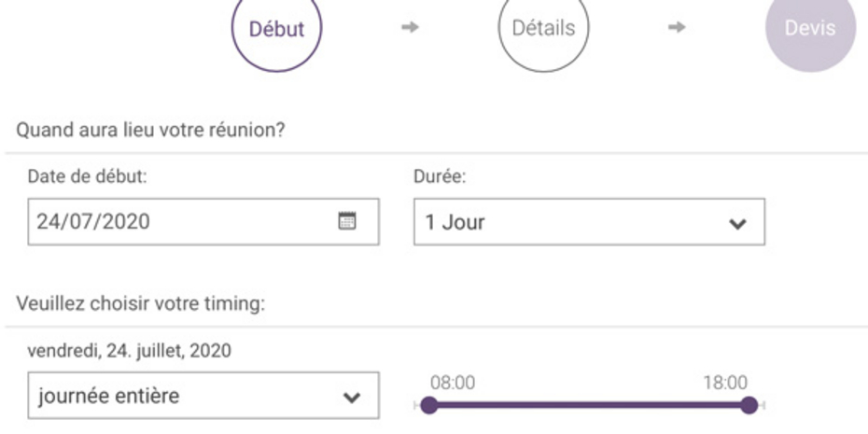
Task: Click the 18:00 time label
Action: point(725,382)
